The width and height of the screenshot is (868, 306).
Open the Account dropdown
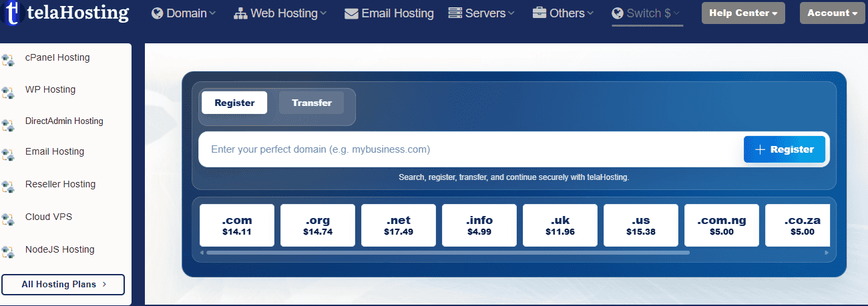832,13
